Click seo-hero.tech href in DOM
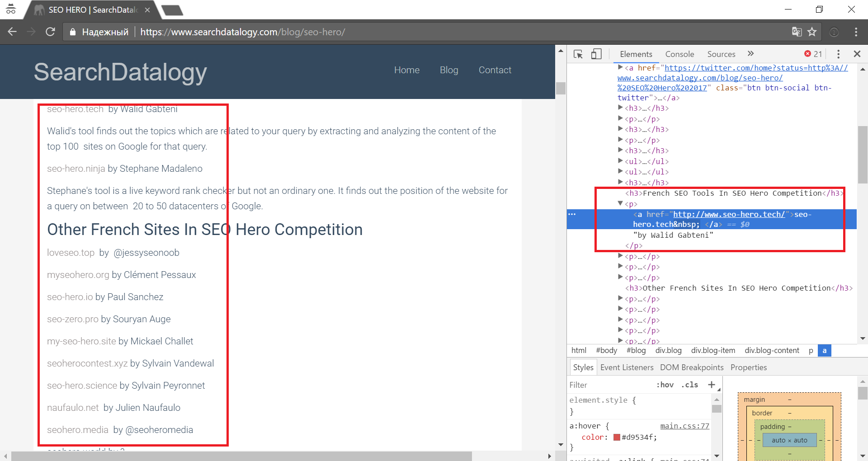This screenshot has height=461, width=868. [729, 214]
